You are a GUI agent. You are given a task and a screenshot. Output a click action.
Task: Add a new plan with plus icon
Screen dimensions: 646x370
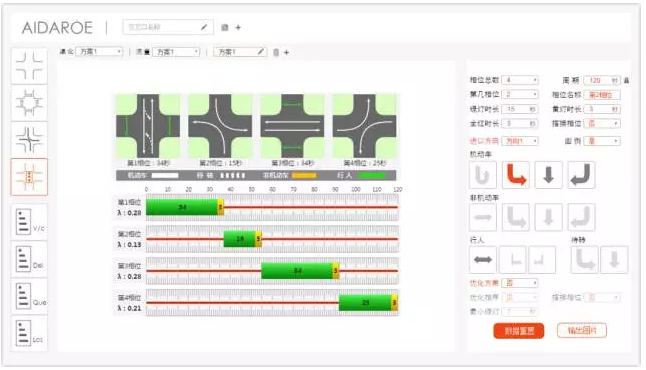click(x=286, y=52)
